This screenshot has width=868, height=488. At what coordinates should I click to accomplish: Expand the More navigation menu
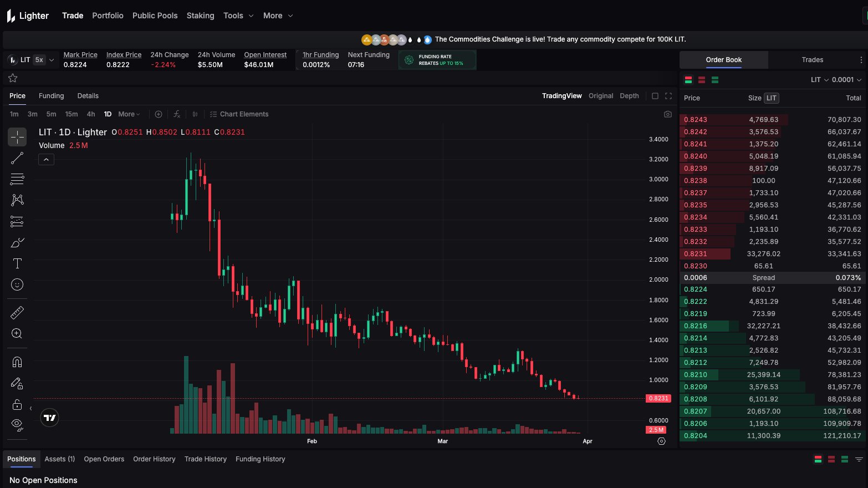coord(278,16)
